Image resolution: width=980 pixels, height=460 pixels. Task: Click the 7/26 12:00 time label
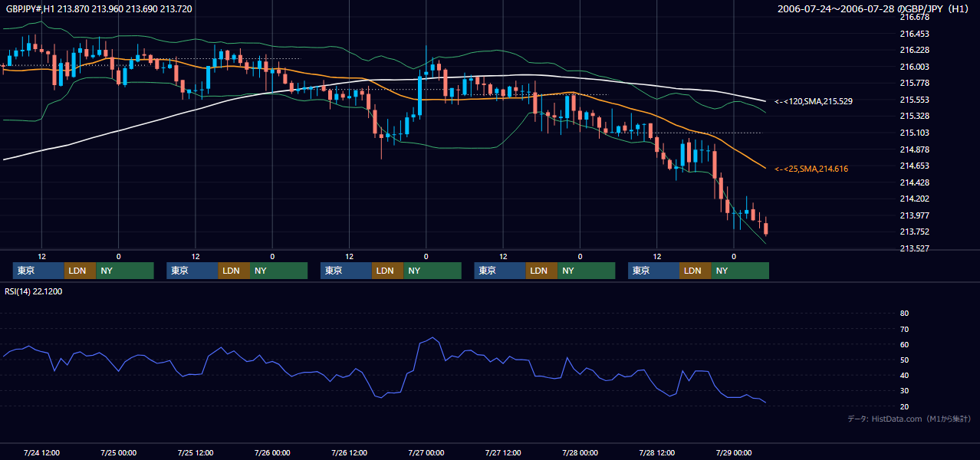click(349, 452)
